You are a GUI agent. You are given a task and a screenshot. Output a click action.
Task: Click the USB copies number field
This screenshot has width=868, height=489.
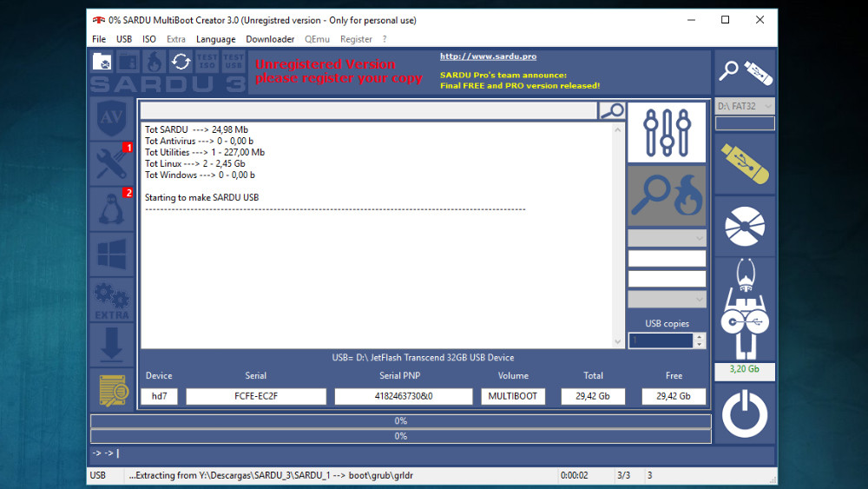[x=661, y=340]
